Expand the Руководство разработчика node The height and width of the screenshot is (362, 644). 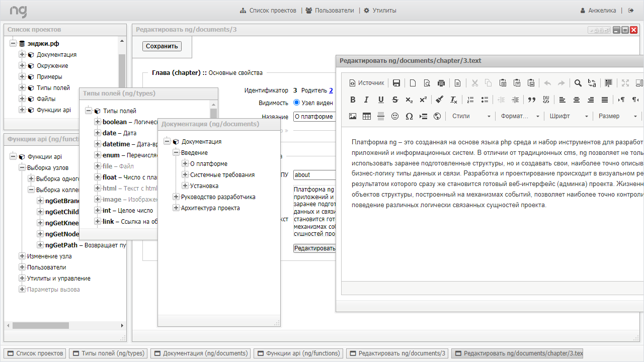click(176, 197)
